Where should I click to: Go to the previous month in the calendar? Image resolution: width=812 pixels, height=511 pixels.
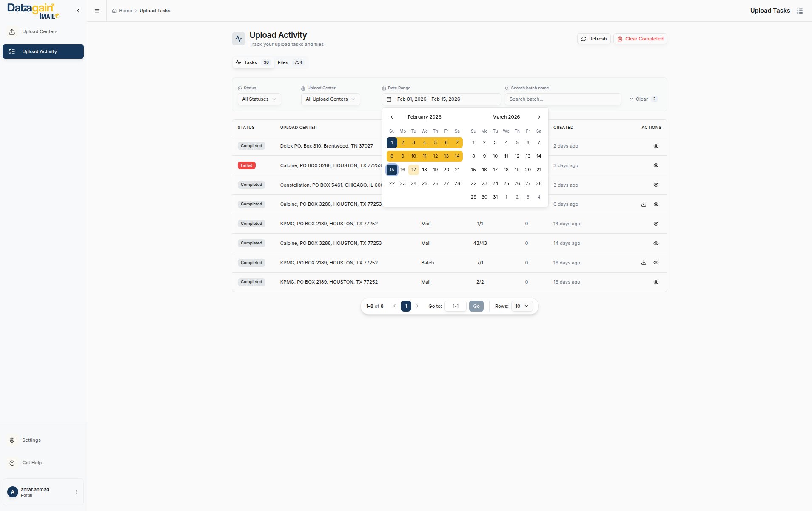(x=392, y=117)
